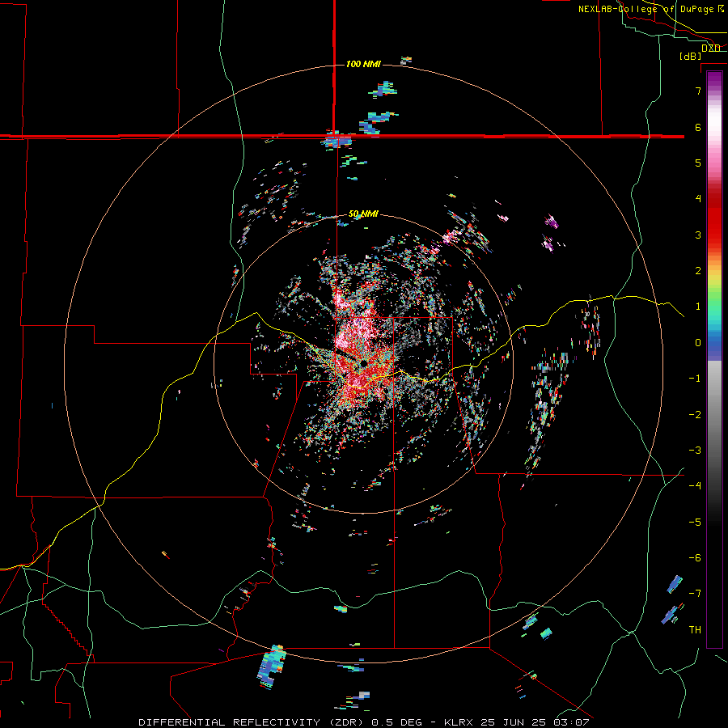728x728 pixels.
Task: Click the '5' value on color scale
Action: (x=698, y=163)
